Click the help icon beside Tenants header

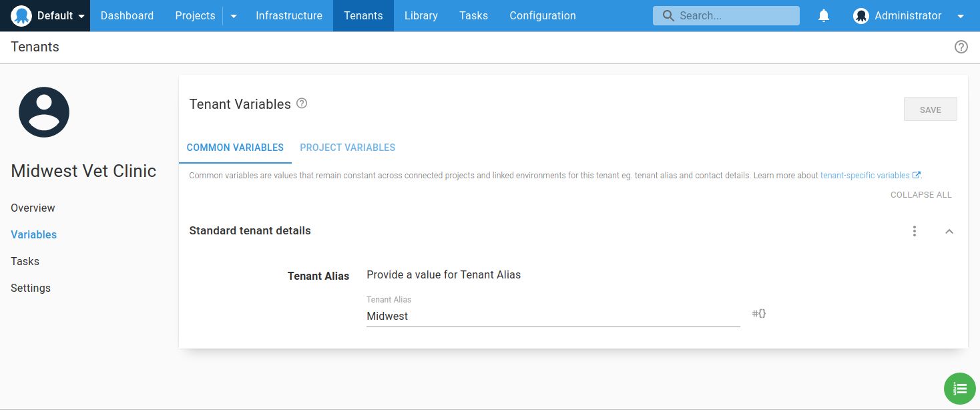(961, 47)
